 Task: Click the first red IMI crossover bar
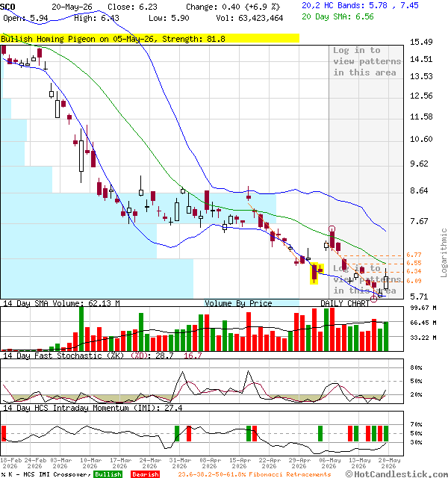tap(4, 433)
